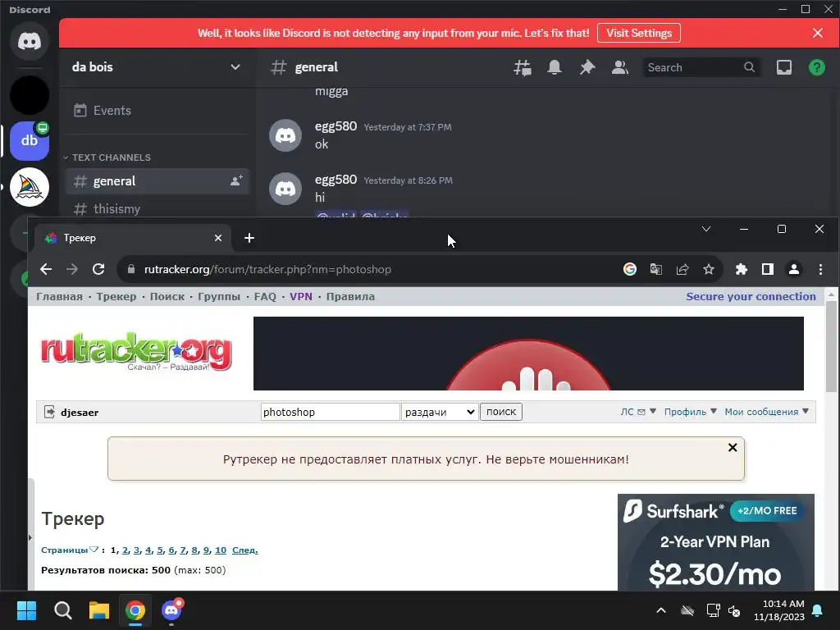The width and height of the screenshot is (840, 630).
Task: Click the Discord Search field
Action: [x=701, y=67]
